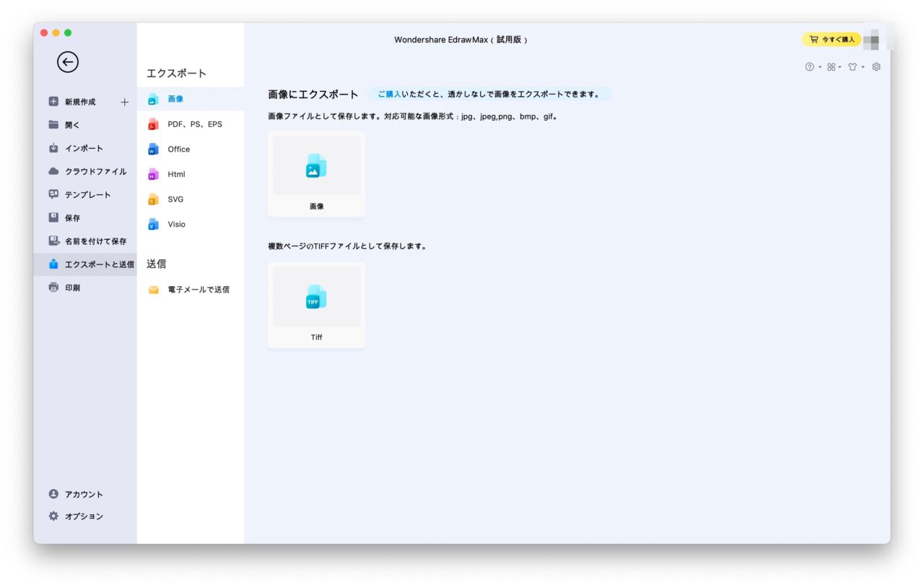The height and width of the screenshot is (588, 924).
Task: Choose the Office export icon
Action: (152, 149)
